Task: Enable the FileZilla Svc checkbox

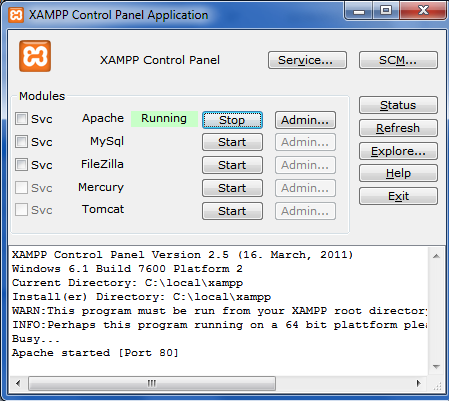Action: click(x=21, y=165)
